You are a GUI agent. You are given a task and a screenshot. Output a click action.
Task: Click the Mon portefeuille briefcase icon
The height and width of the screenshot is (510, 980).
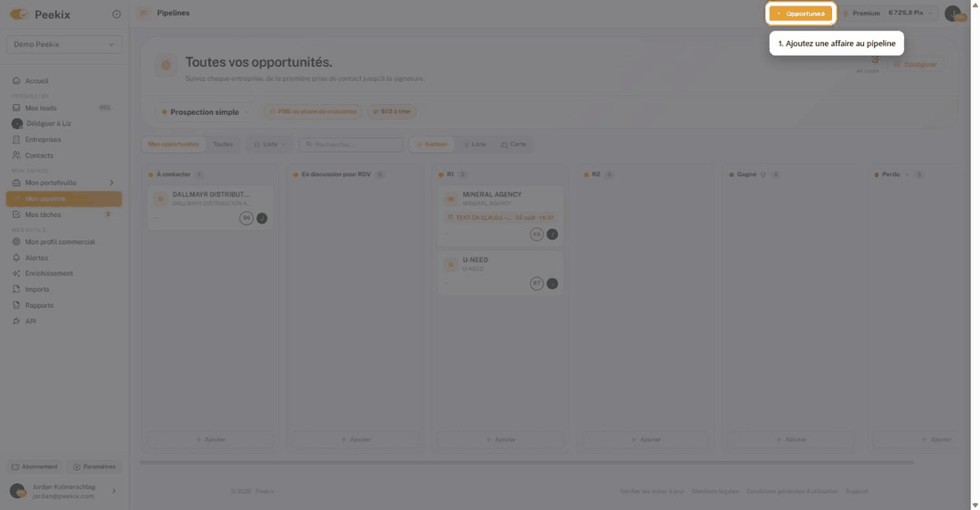[16, 182]
